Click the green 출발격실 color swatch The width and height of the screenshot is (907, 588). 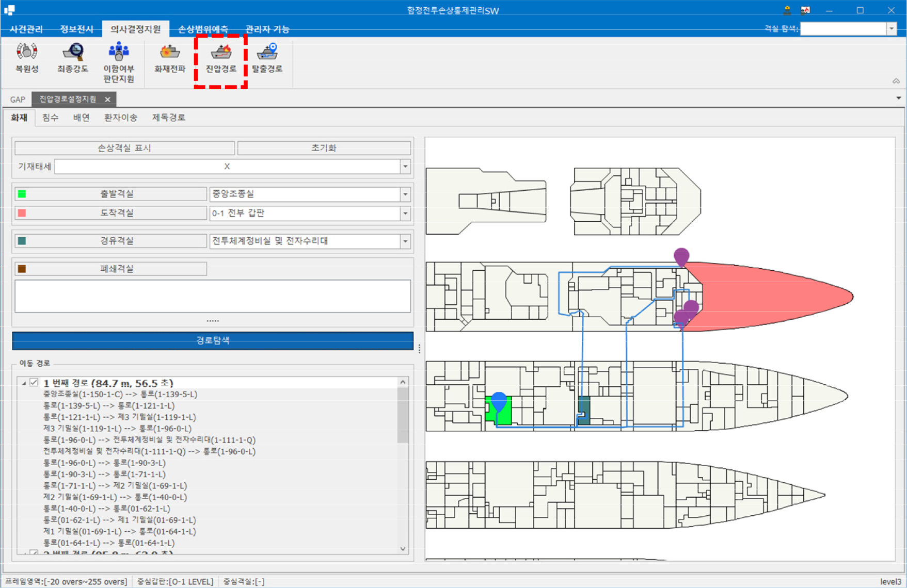[22, 194]
